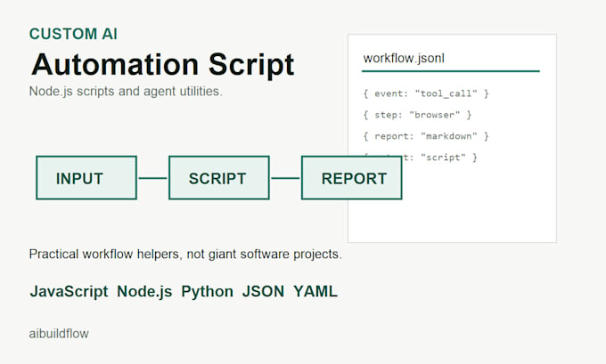Image resolution: width=606 pixels, height=364 pixels.
Task: Click the 'Automation Script' title
Action: [163, 64]
